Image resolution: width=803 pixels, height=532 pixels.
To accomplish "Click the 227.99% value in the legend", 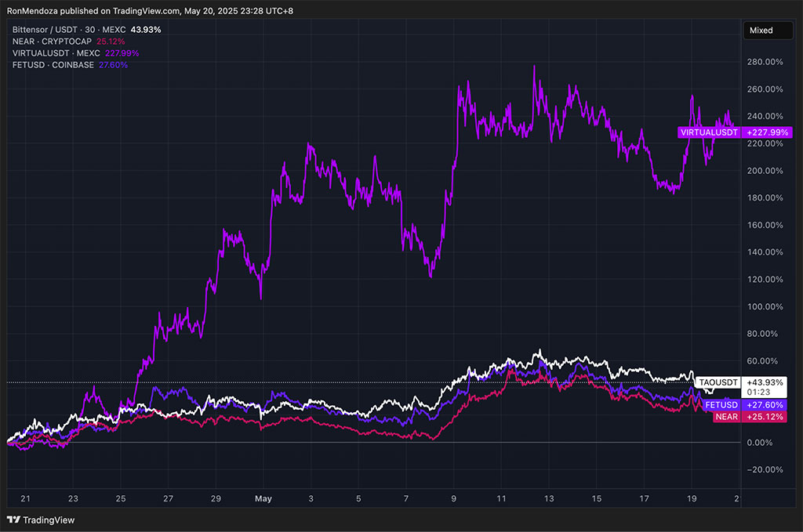I will point(122,53).
